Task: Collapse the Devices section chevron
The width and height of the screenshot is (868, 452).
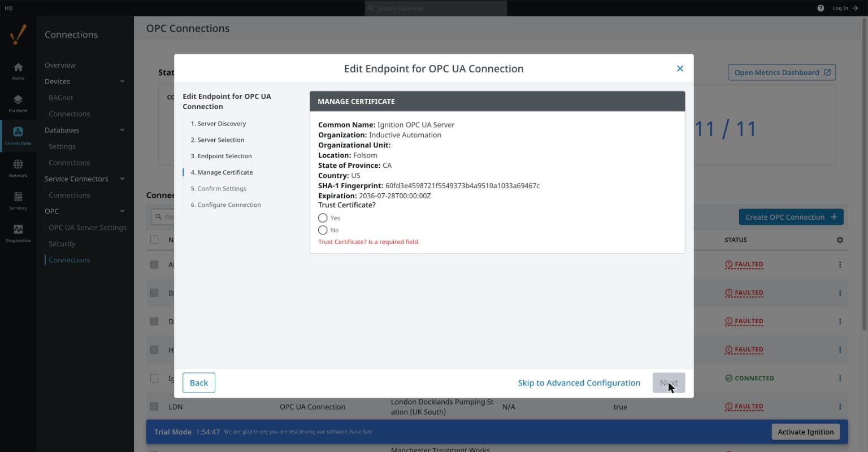Action: [122, 81]
